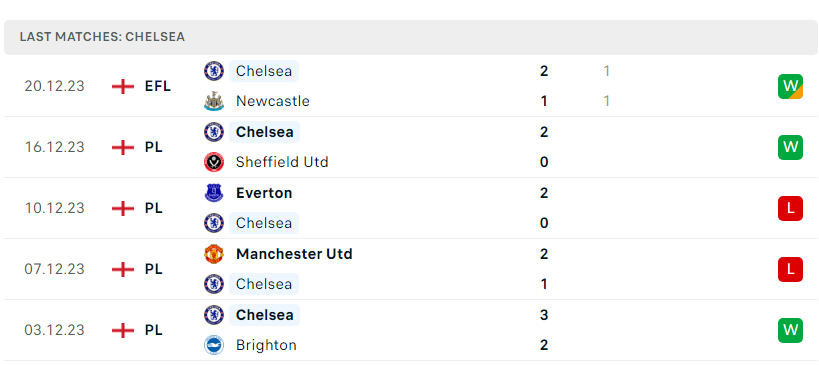Click the L badge for Manchester Utd match
819x365 pixels.
(790, 269)
